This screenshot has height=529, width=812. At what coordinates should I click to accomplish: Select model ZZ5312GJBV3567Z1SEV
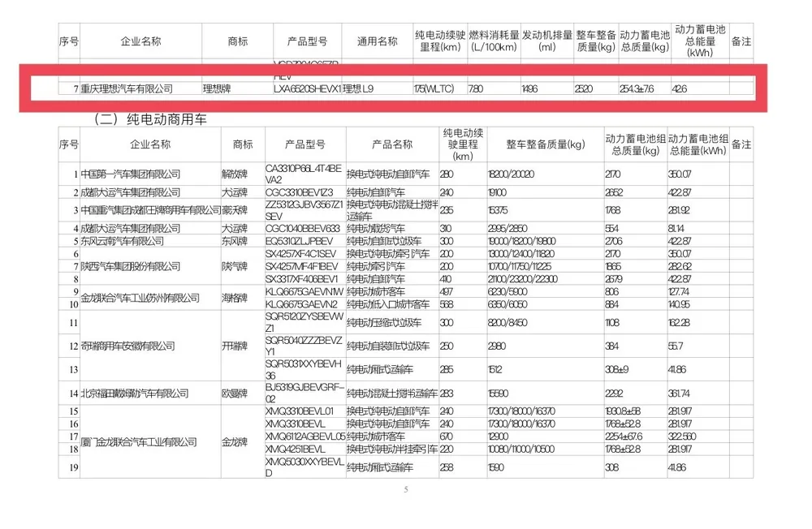pos(304,211)
